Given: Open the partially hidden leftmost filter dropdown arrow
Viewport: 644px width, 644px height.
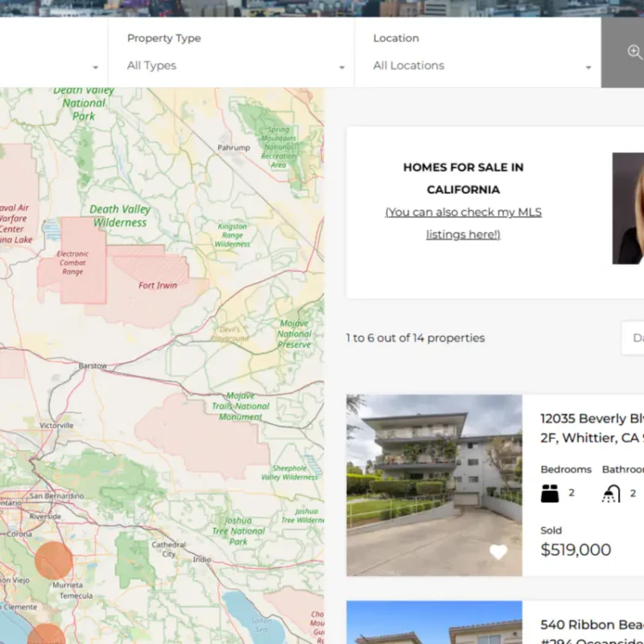Looking at the screenshot, I should pos(95,68).
